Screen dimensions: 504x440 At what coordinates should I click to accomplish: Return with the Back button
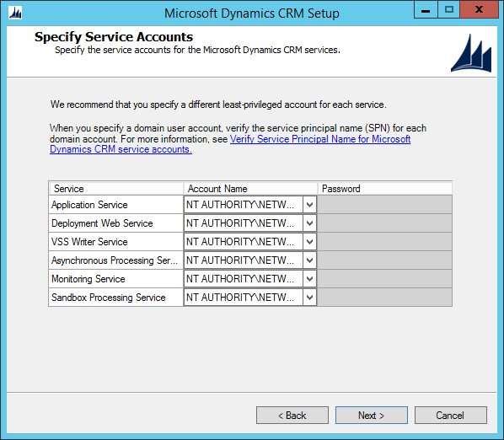pos(292,416)
